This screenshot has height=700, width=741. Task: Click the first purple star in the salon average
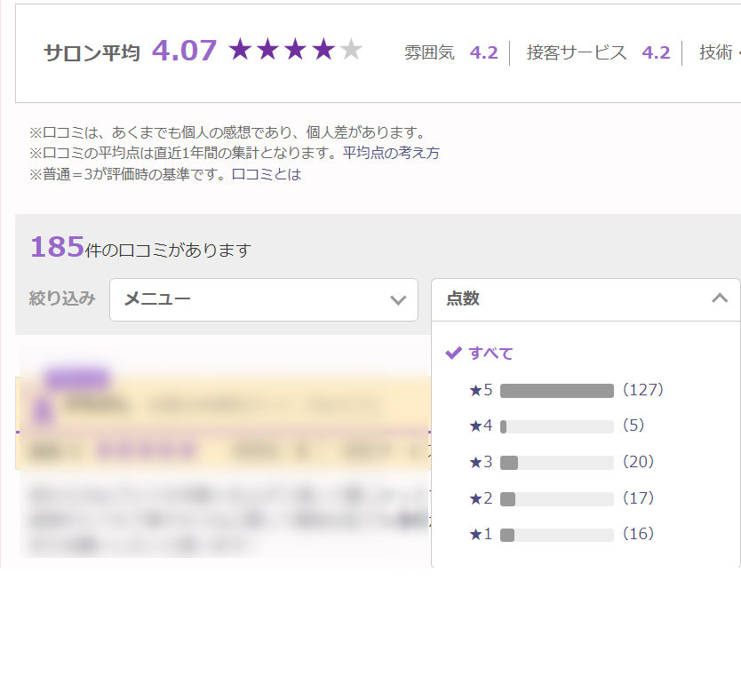point(240,50)
